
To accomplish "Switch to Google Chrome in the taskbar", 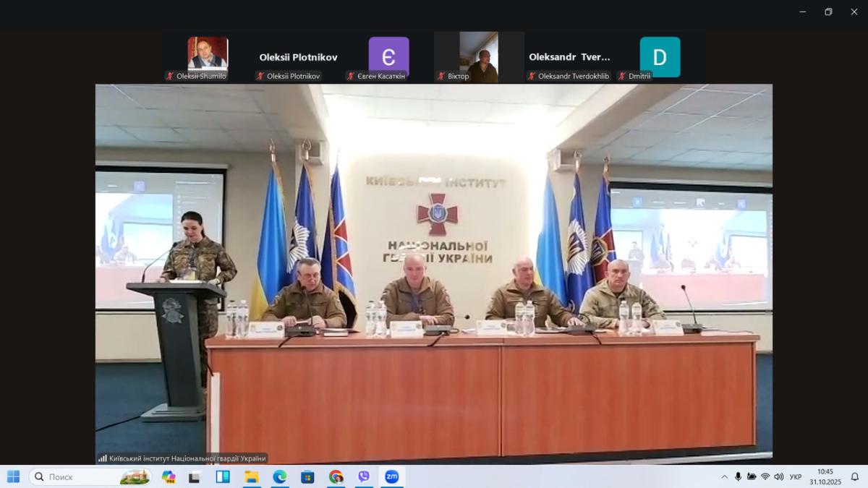I will click(x=336, y=476).
